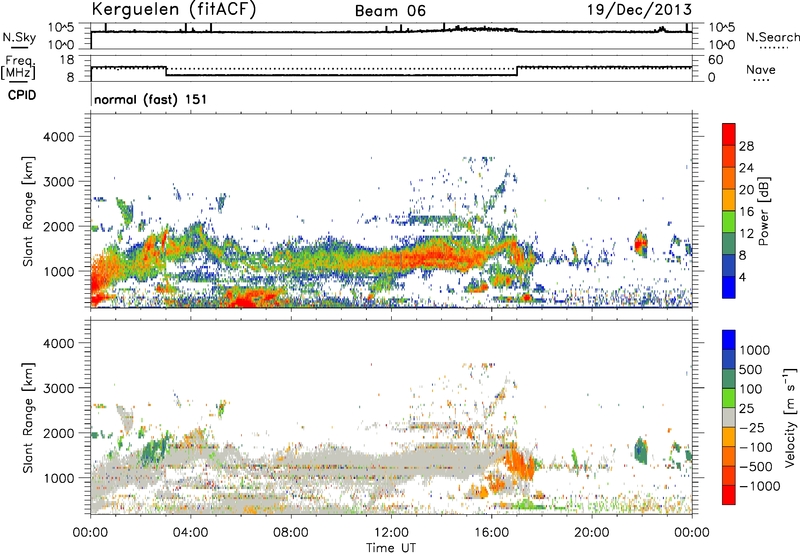Image resolution: width=800 pixels, height=554 pixels.
Task: Select the 20:00 time tick label
Action: tap(592, 533)
